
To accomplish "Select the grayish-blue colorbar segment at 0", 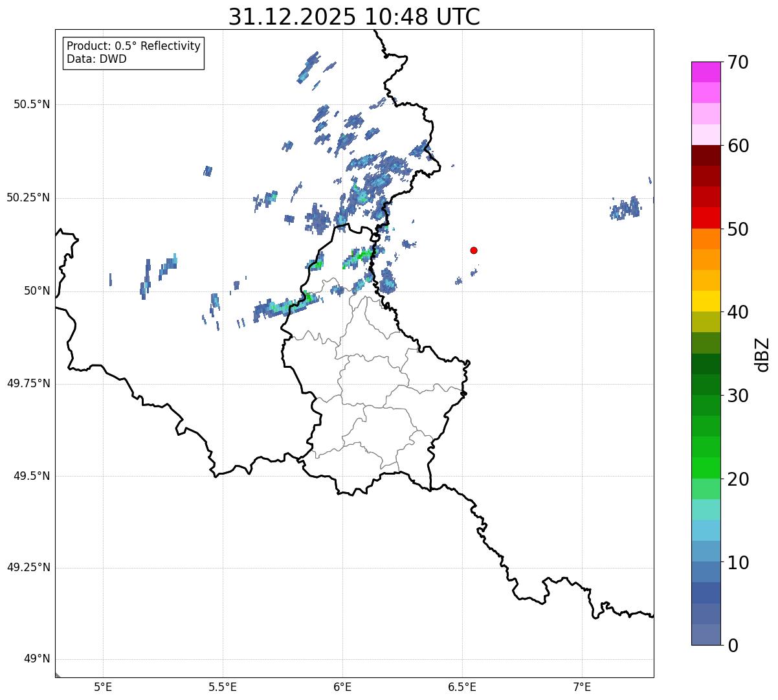I will tap(706, 635).
